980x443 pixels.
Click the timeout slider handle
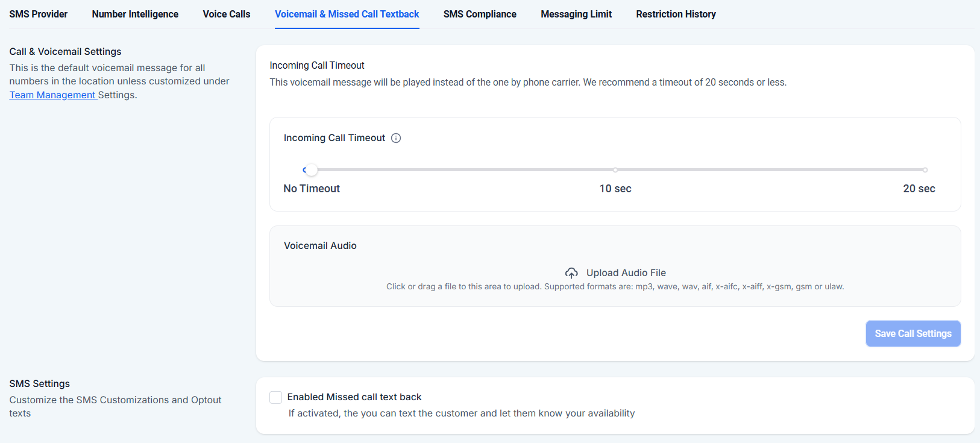312,170
